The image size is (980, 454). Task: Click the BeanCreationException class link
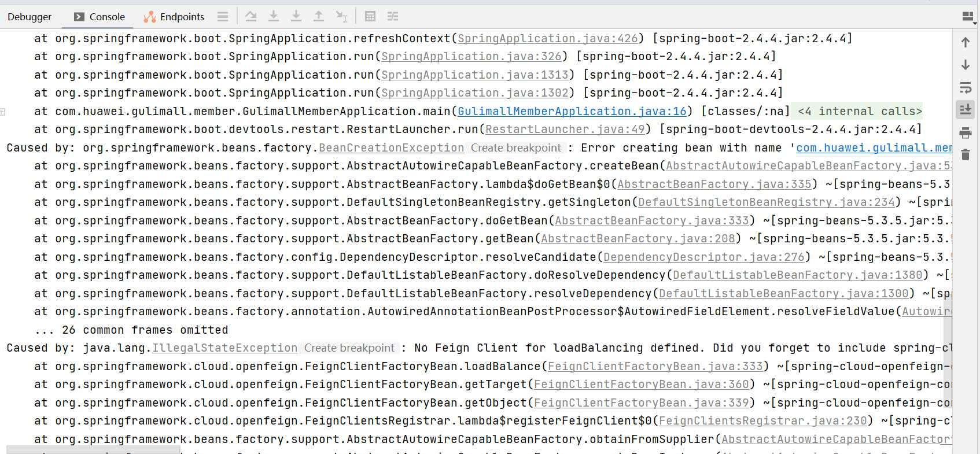(391, 148)
